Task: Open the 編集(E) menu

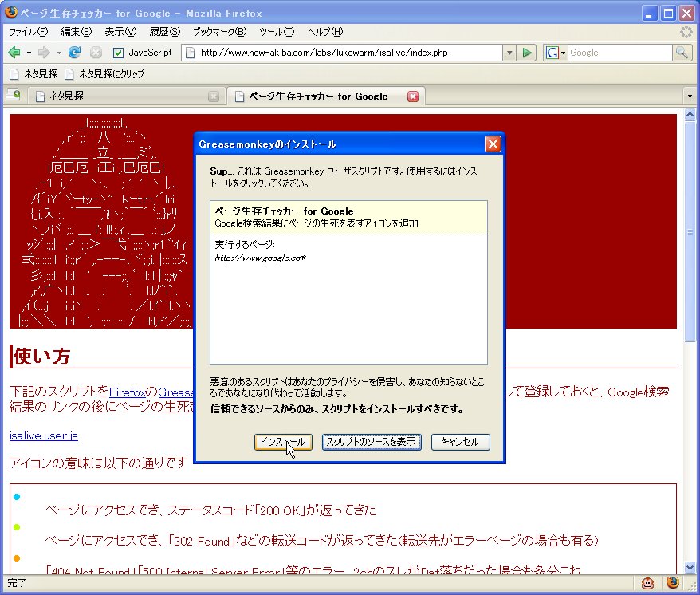Action: tap(77, 32)
